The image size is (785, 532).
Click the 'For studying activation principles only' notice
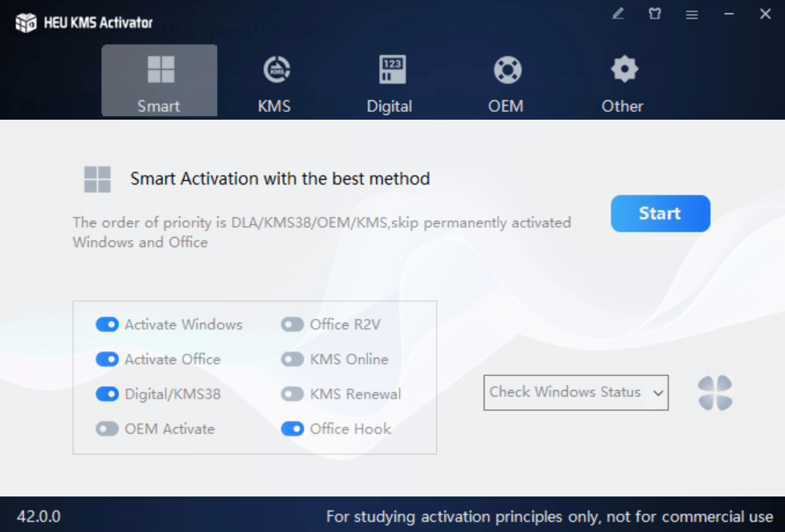(550, 517)
